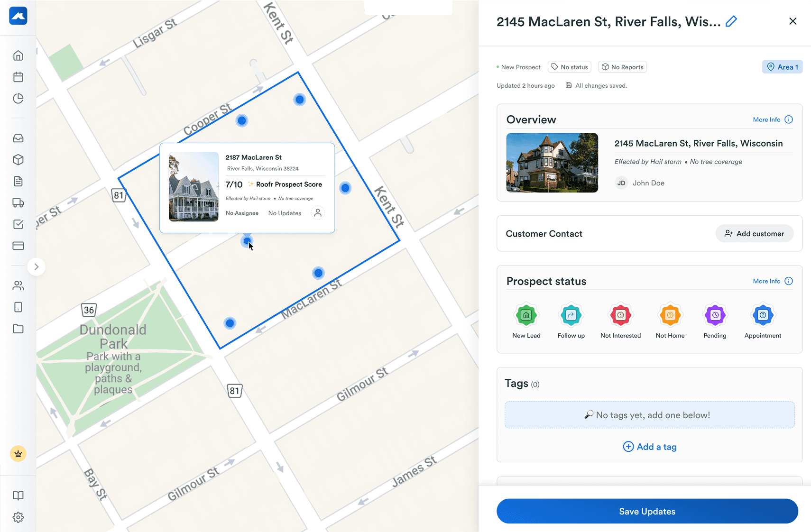The height and width of the screenshot is (532, 811).
Task: Click map pin near Cooper St label
Action: click(x=242, y=120)
